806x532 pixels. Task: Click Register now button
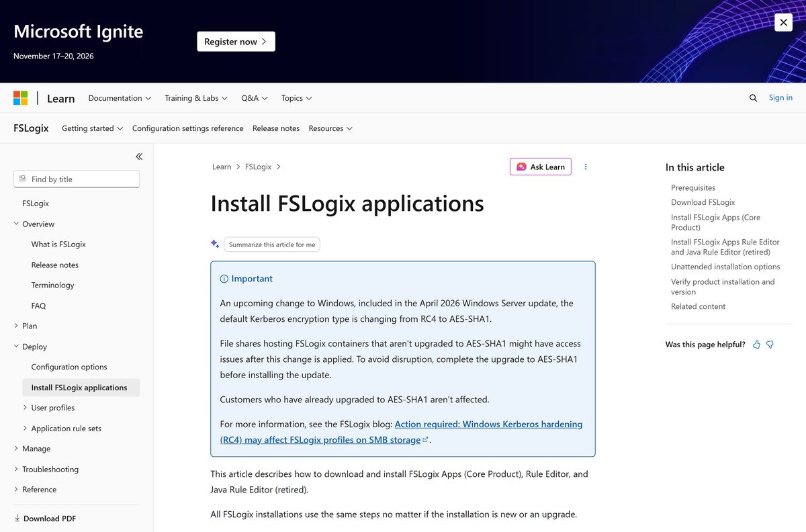236,42
